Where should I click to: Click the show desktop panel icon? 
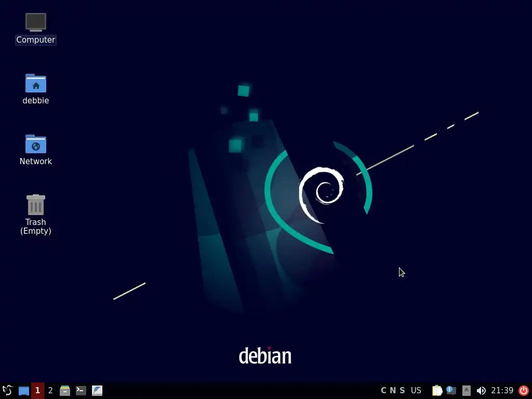coord(24,391)
